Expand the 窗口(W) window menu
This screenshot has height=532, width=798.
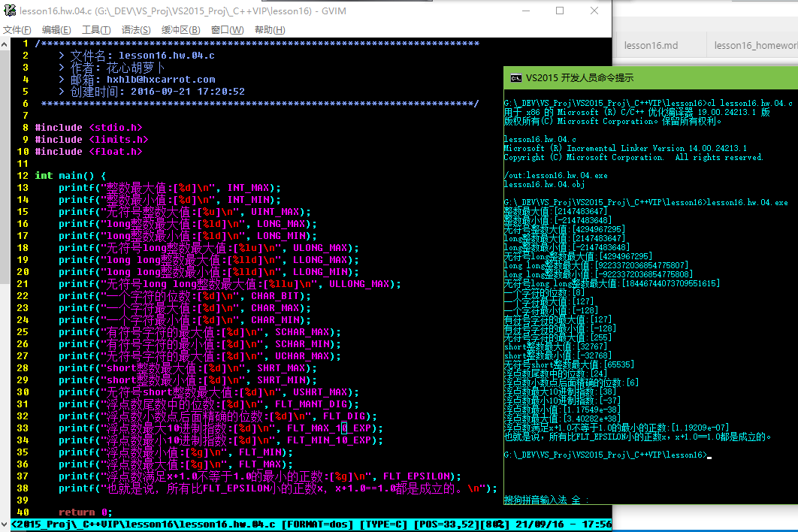tap(227, 30)
